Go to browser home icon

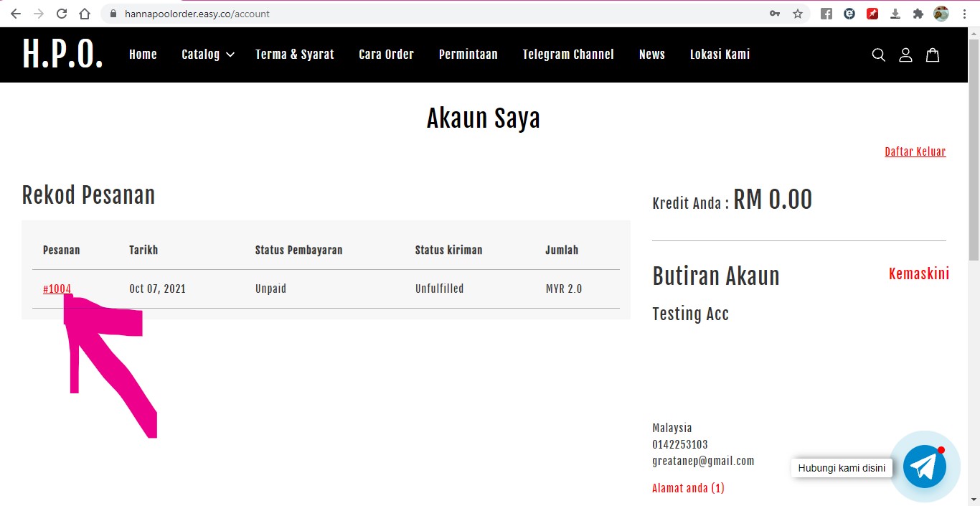coord(85,14)
